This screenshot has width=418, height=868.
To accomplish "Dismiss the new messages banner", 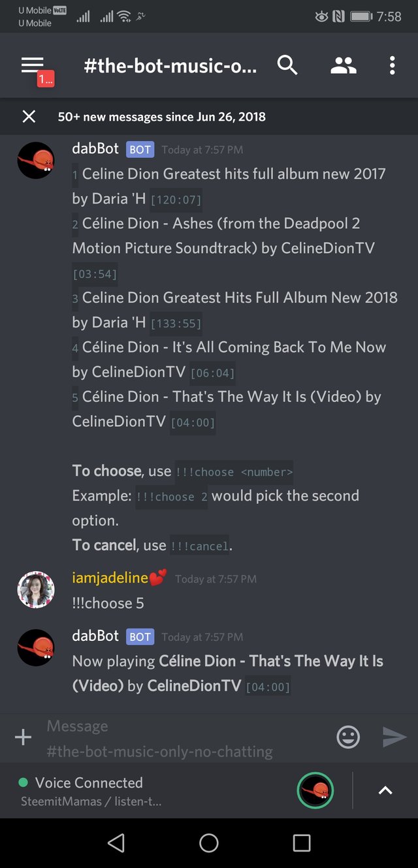I will tap(29, 117).
